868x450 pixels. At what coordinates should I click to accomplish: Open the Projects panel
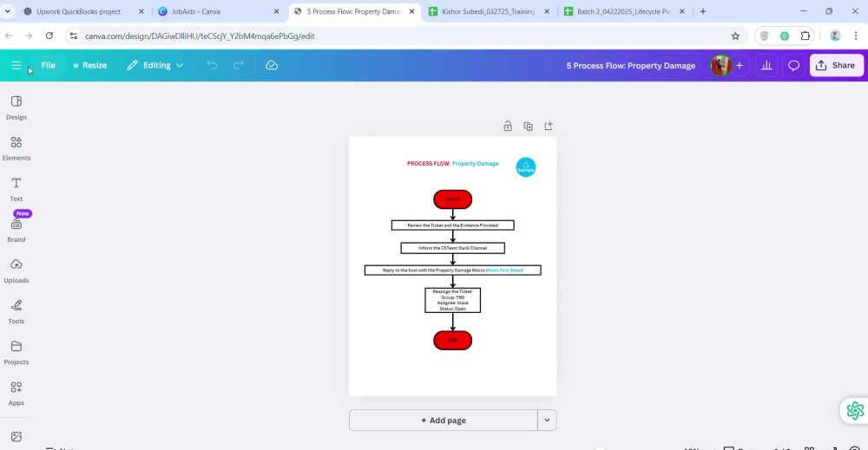(16, 353)
